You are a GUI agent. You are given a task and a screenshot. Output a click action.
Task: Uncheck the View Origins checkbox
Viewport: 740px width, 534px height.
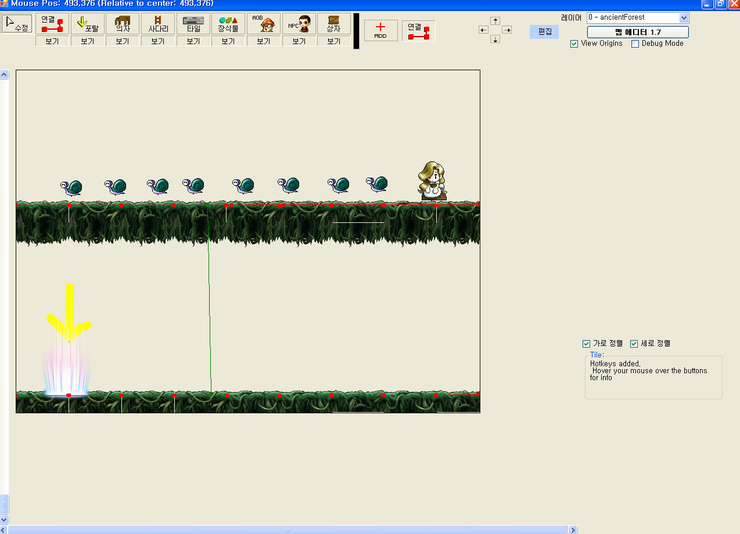point(574,44)
